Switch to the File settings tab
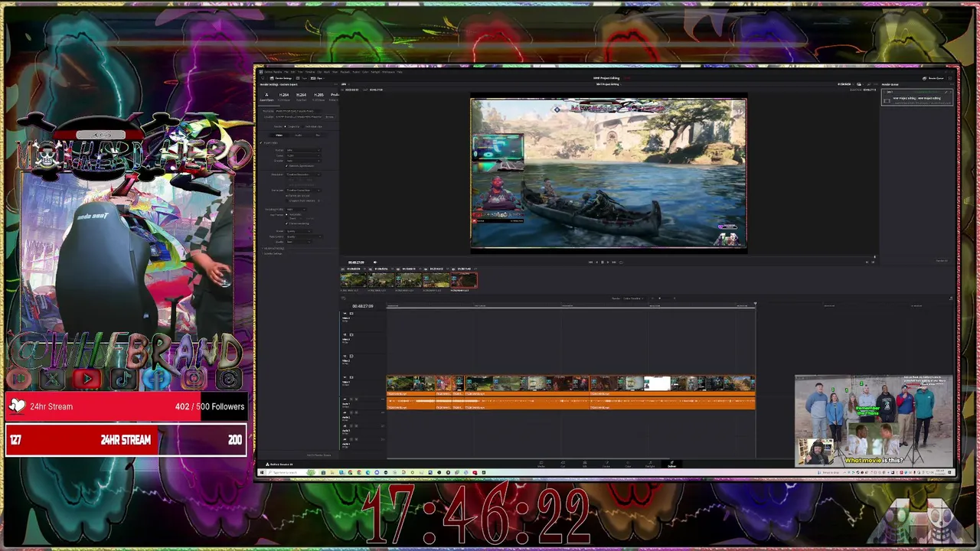Screen dimensions: 980x551 click(x=318, y=135)
